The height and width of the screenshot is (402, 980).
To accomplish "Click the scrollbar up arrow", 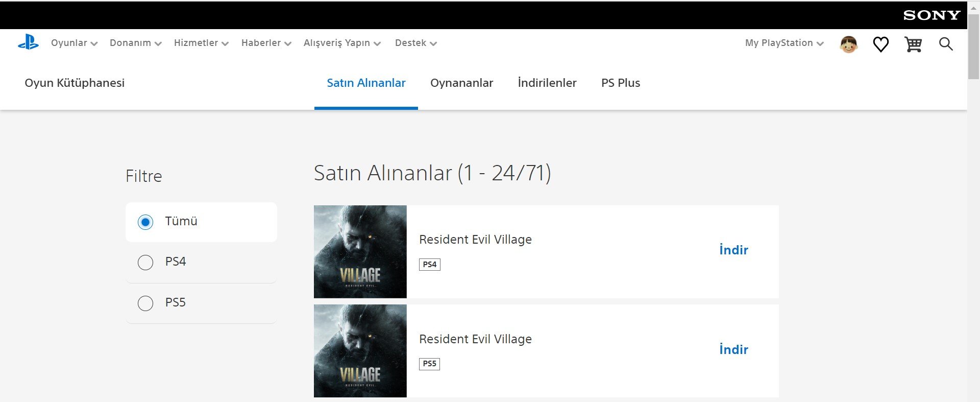I will (973, 8).
